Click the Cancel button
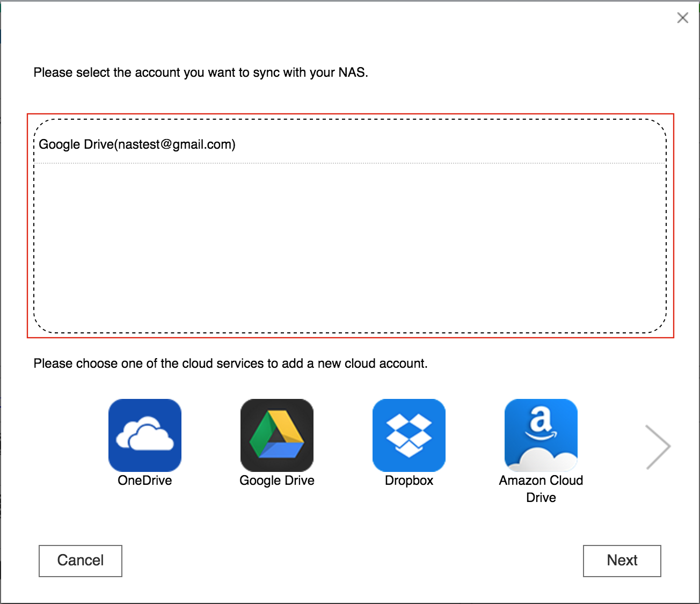700x604 pixels. coord(81,561)
